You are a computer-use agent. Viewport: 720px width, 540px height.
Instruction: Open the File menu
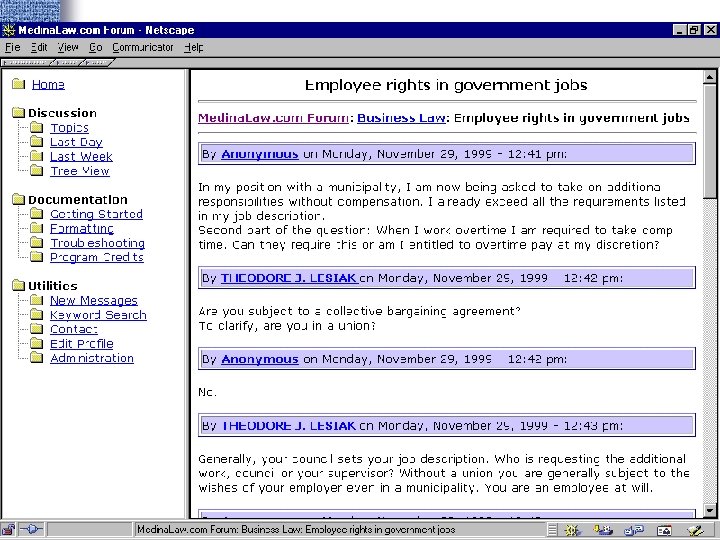coord(12,47)
